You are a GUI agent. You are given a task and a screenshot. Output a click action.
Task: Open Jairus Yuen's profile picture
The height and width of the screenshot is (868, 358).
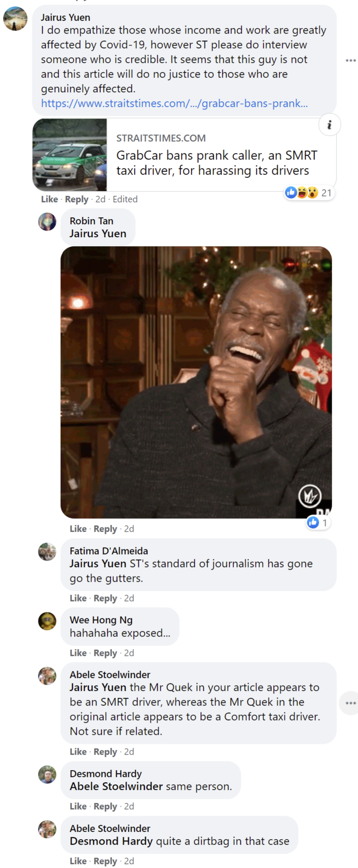click(15, 19)
